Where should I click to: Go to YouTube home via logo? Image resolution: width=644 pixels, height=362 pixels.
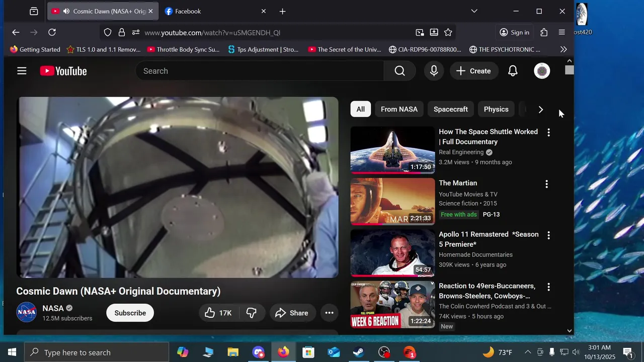63,71
